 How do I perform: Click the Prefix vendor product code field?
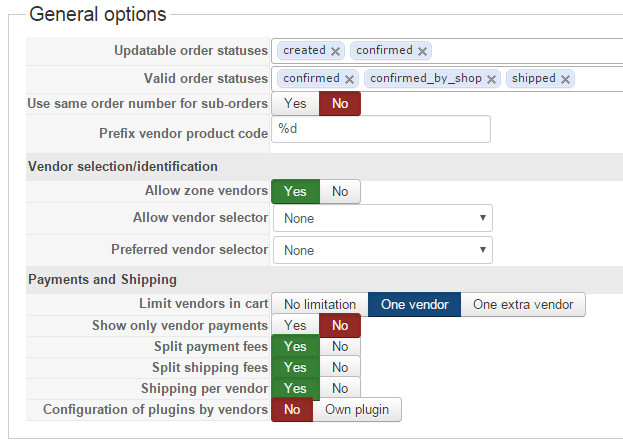pos(381,129)
